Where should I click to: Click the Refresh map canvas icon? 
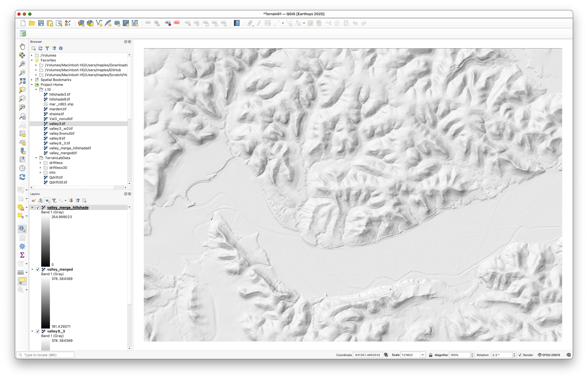pos(22,177)
